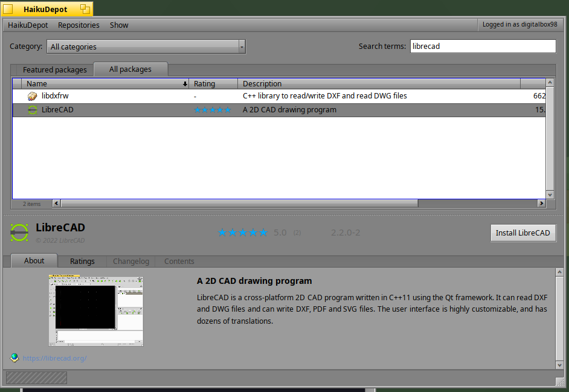Viewport: 569px width, 392px height.
Task: Click the libdxfrw package icon
Action: pos(32,96)
